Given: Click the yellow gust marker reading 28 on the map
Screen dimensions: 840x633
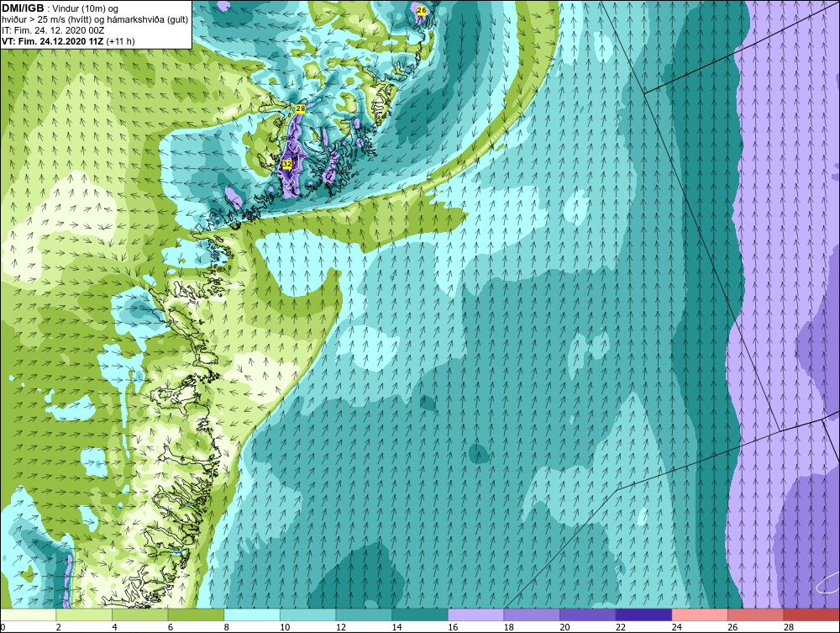Looking at the screenshot, I should click(x=300, y=108).
